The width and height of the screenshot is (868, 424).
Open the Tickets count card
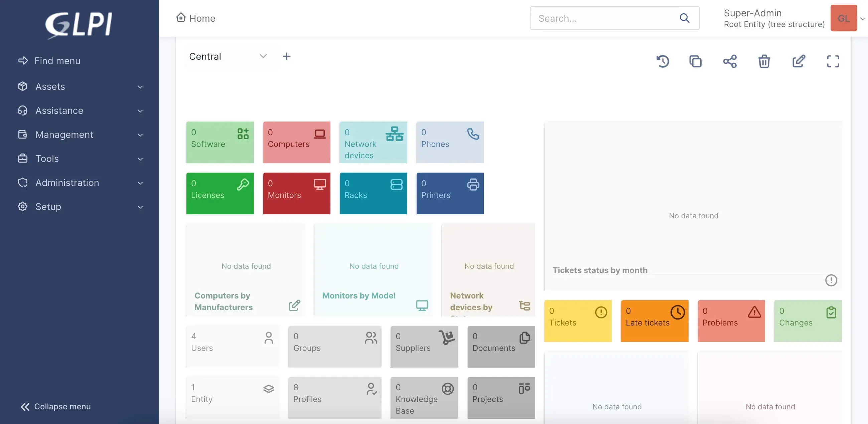tap(578, 321)
